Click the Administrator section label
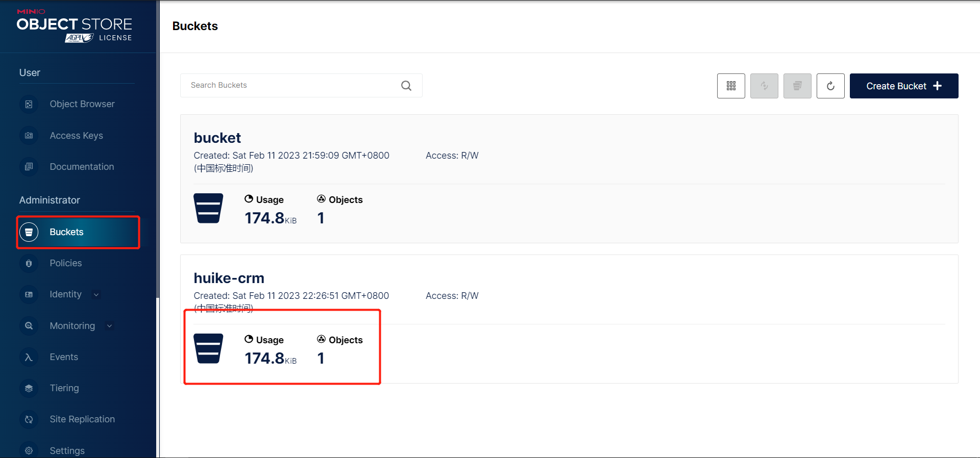Screen dimensions: 980x458 [x=50, y=200]
